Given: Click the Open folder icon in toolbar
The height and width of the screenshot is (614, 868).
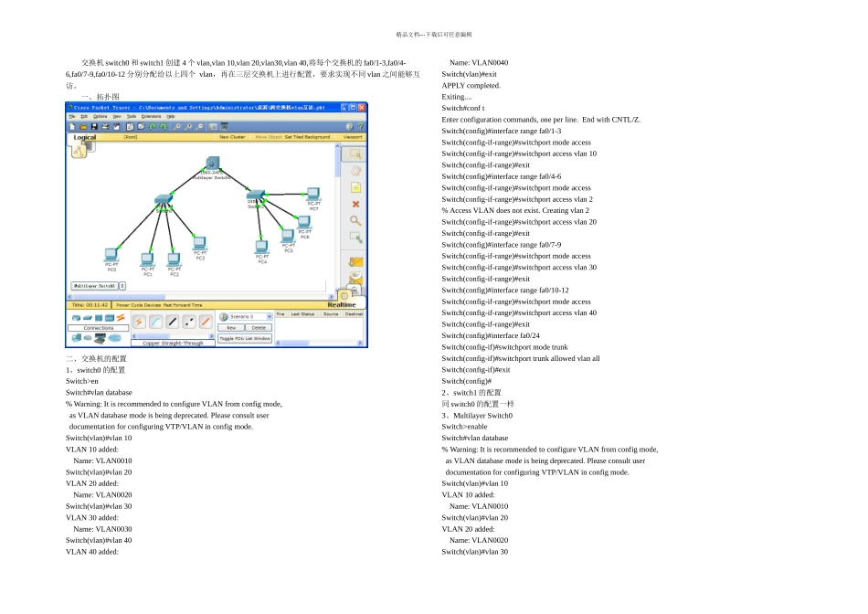Looking at the screenshot, I should [x=83, y=127].
